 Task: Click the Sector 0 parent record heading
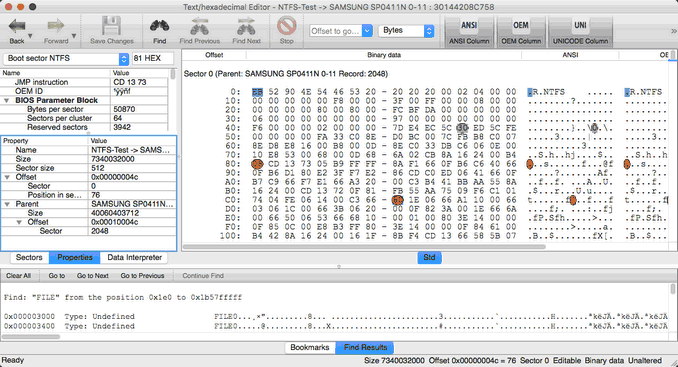click(286, 74)
